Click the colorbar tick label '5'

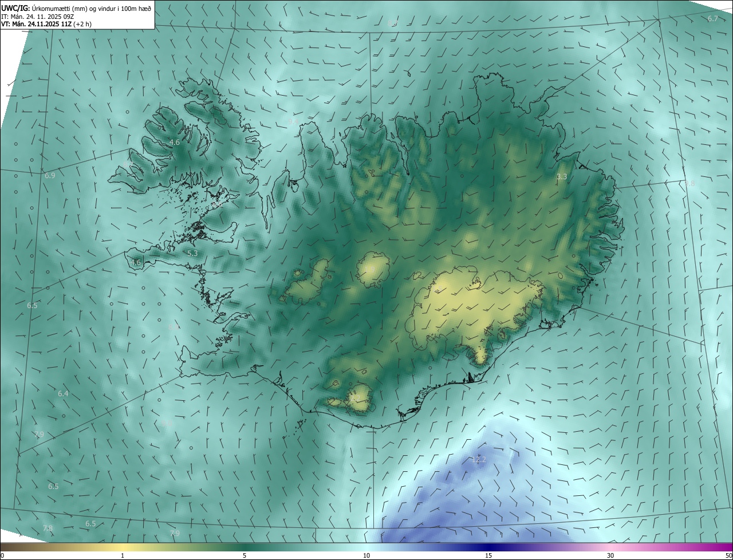(245, 555)
